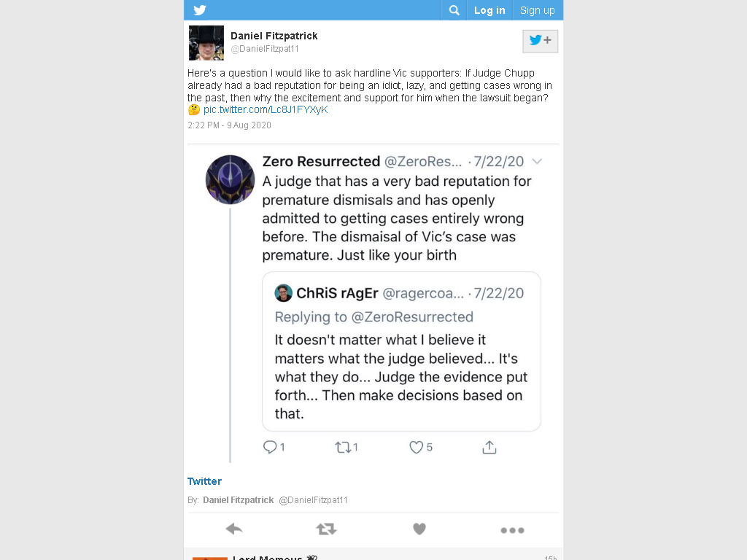Like the tweet with the heart icon
This screenshot has height=560, width=747.
419,529
